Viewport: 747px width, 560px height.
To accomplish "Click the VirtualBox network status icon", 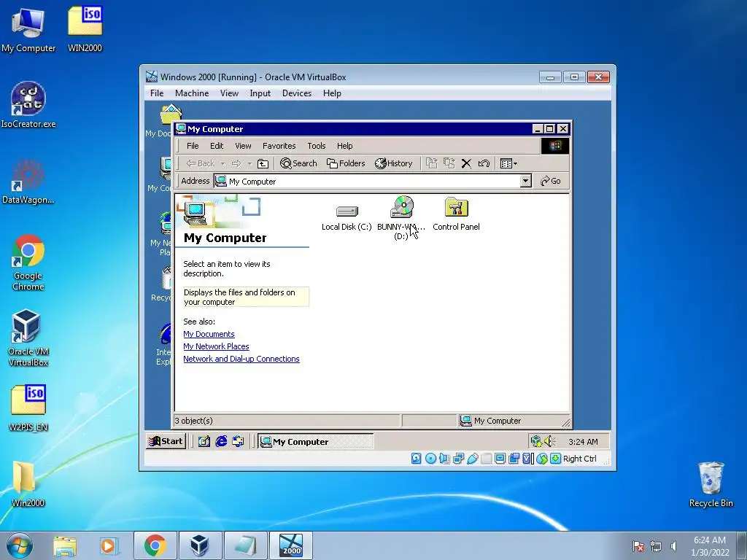I will 458,459.
